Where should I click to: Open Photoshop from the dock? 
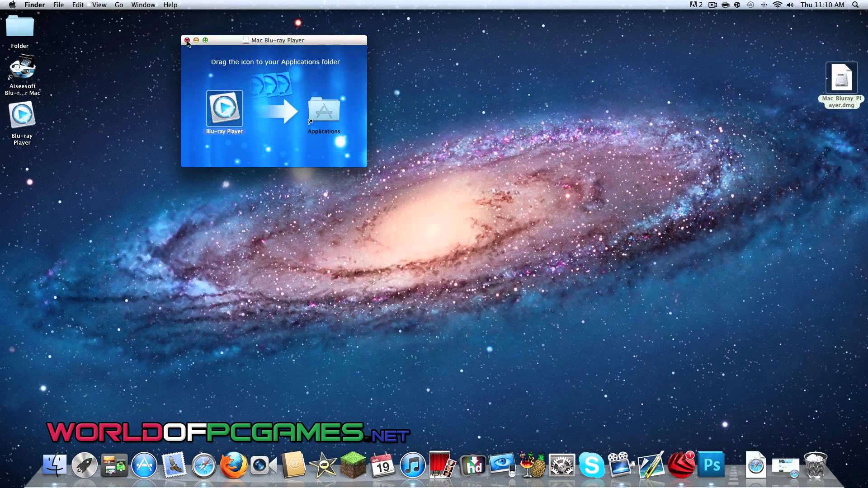(x=711, y=465)
